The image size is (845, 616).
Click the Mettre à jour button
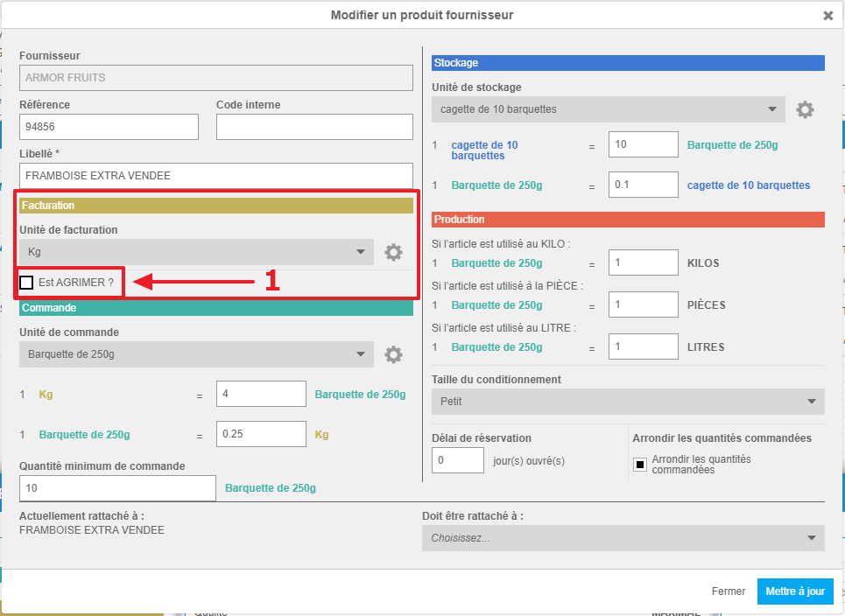pos(795,591)
